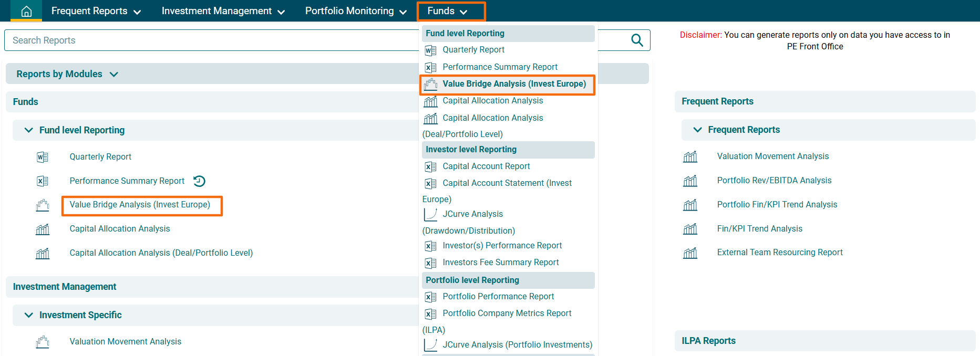Collapse the Fund level Reporting section
This screenshot has width=980, height=356.
pyautogui.click(x=29, y=130)
